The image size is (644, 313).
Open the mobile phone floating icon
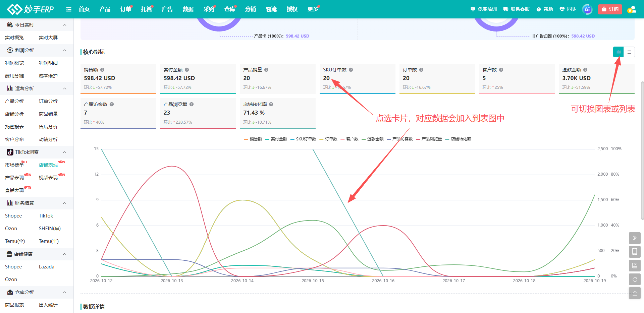(x=635, y=252)
